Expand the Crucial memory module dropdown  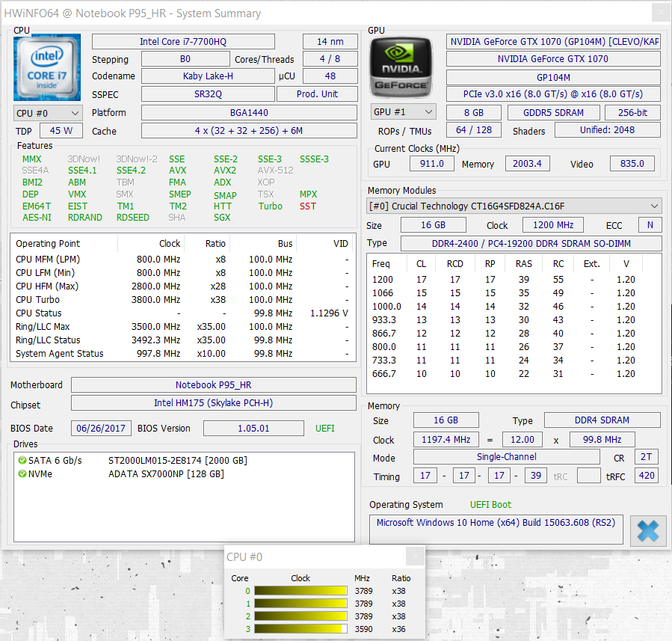pyautogui.click(x=514, y=206)
